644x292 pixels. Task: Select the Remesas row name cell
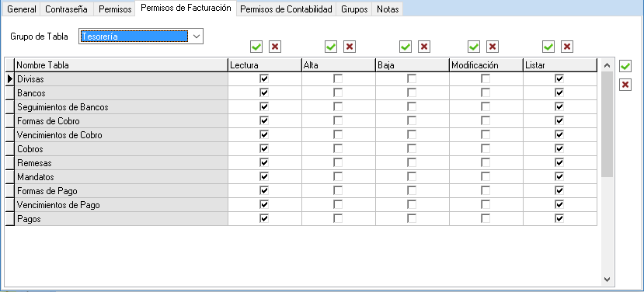121,162
